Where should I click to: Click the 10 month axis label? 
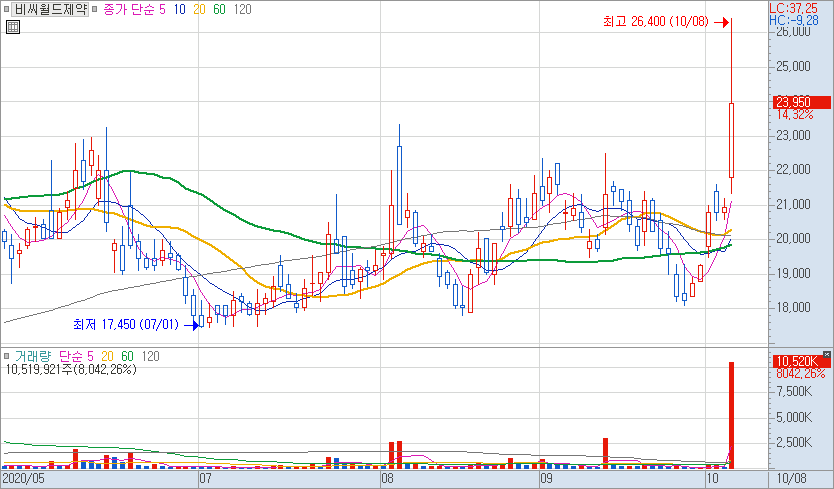(712, 478)
